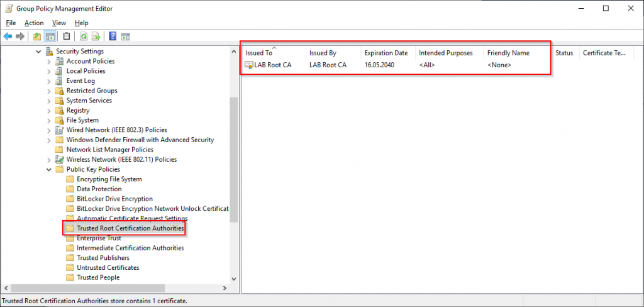Viewport: 644px width, 307px height.
Task: Expand the Registry node
Action: pos(49,111)
